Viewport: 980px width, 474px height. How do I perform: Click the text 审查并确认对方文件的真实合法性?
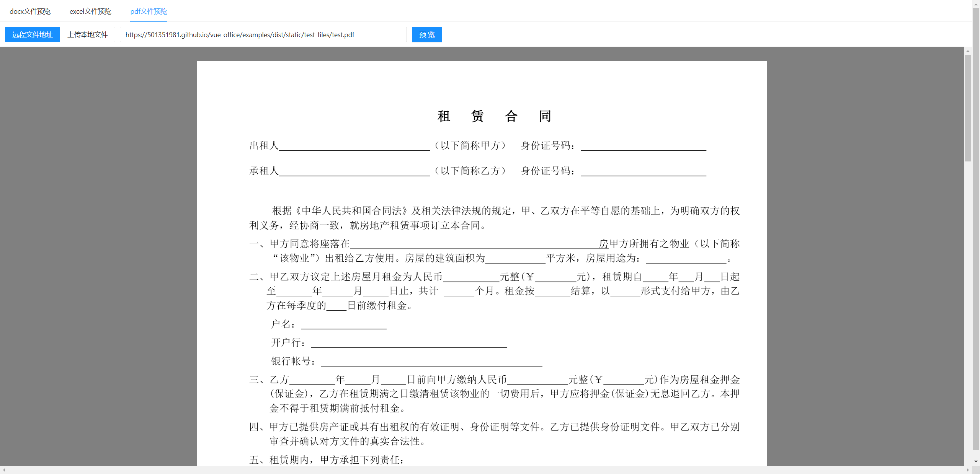click(x=347, y=441)
